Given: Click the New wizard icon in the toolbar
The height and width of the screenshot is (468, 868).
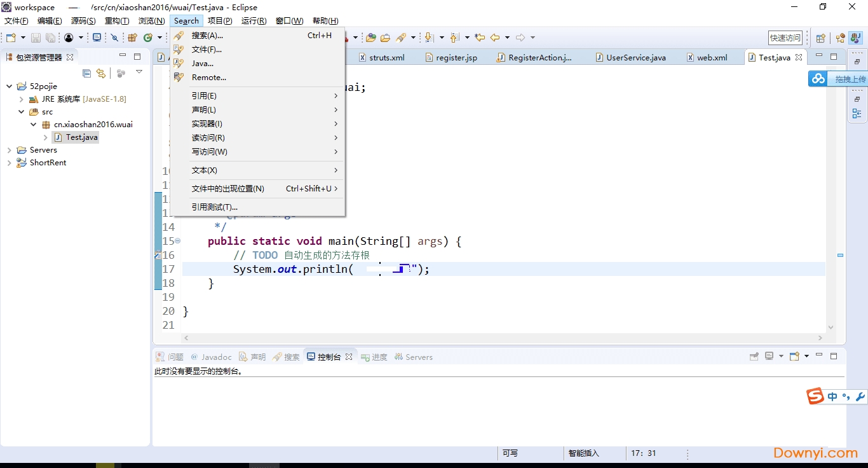Looking at the screenshot, I should 10,38.
